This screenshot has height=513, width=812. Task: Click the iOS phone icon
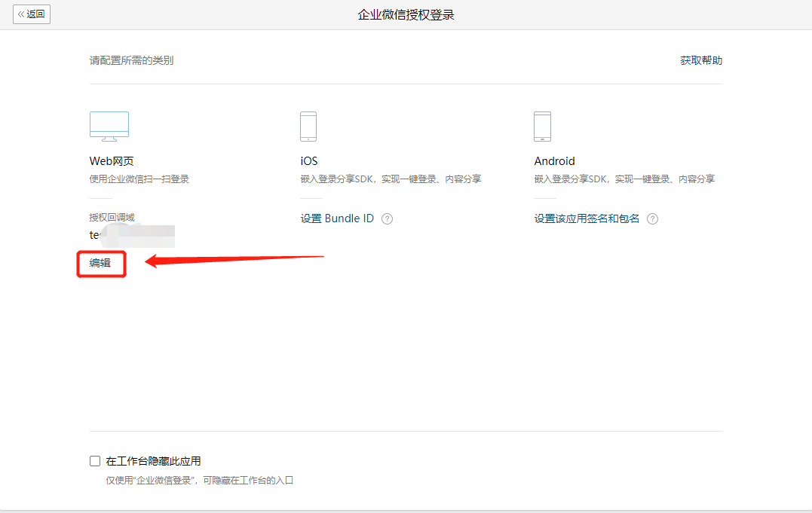(308, 127)
